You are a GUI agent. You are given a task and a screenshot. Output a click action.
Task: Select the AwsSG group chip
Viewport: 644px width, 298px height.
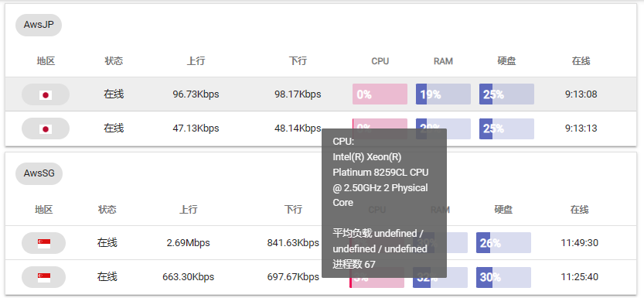tap(39, 173)
